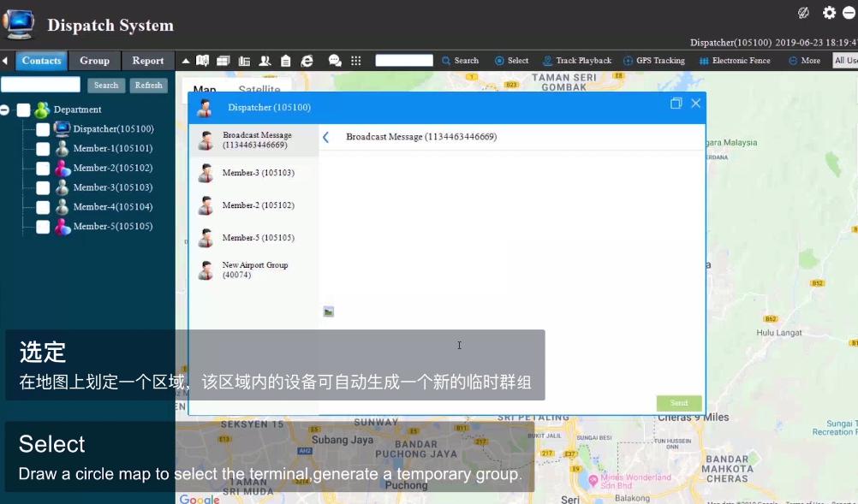Collapse toolbar using the up triangle

pyautogui.click(x=186, y=61)
